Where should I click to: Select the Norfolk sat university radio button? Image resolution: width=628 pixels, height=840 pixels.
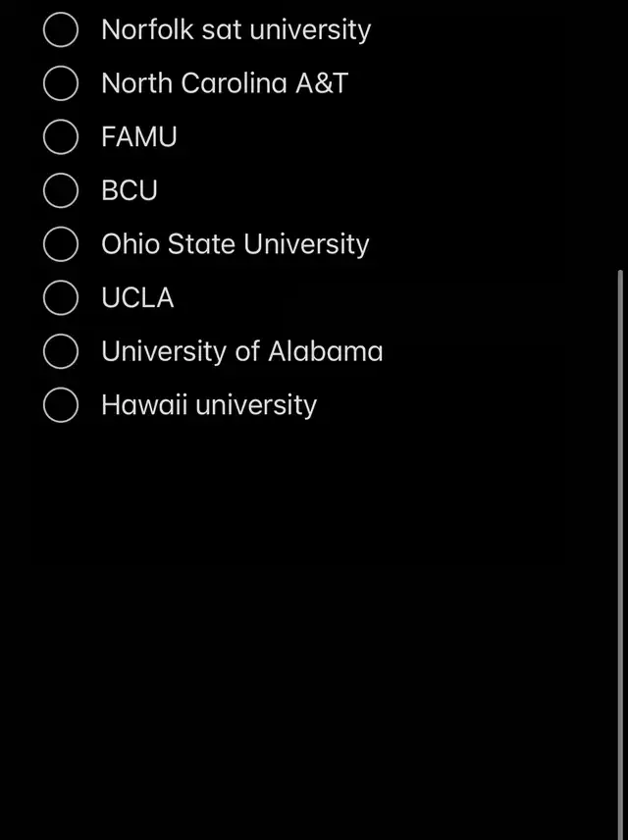[61, 30]
